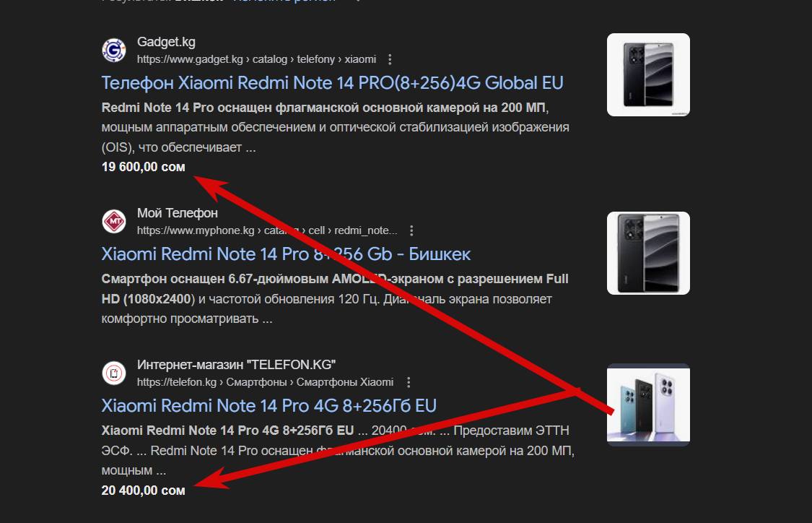This screenshot has width=812, height=523.
Task: Click the snippet starting Redmi Note 14 Pro оснащен флагманской
Action: (x=336, y=128)
